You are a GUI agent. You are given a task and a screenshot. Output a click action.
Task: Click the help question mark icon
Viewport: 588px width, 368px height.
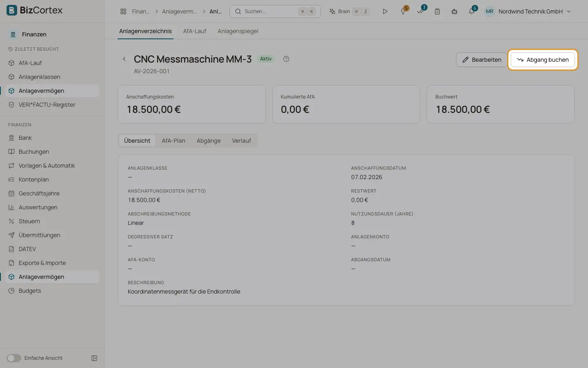point(286,59)
